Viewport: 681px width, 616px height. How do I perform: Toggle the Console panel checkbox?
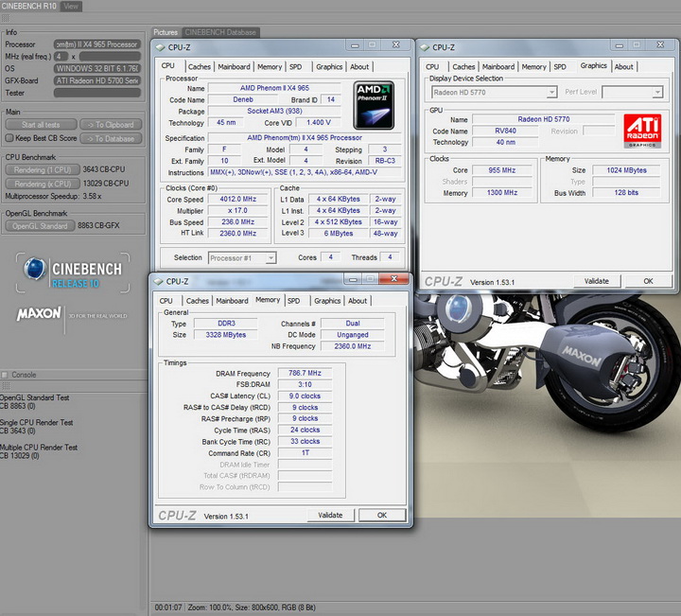[6, 375]
